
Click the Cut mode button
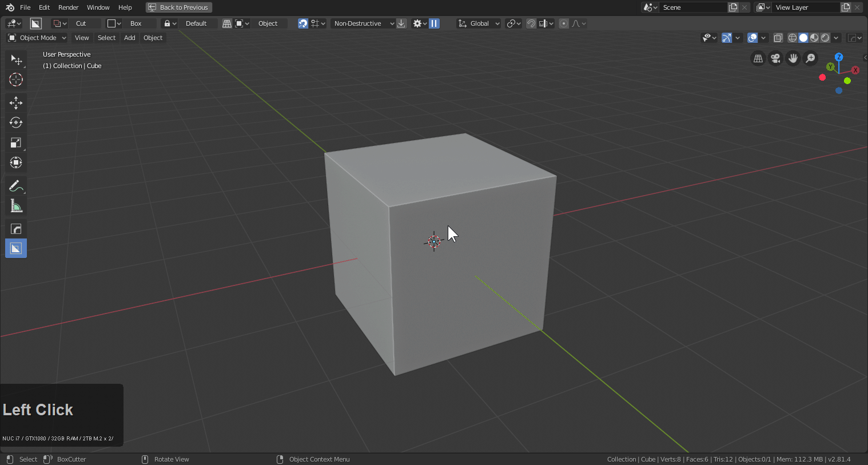tap(81, 23)
